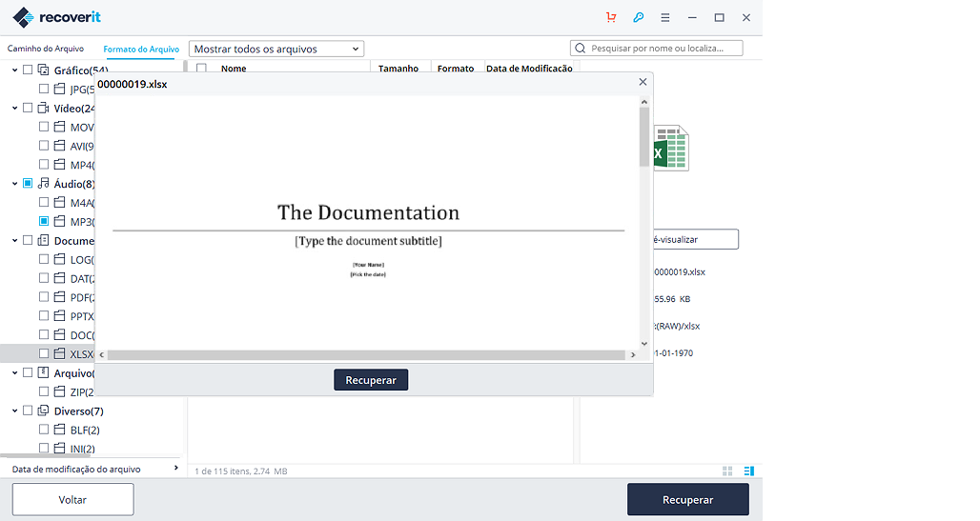Screen dimensions: 980x521
Task: Click the MP3 folder icon
Action: pyautogui.click(x=59, y=221)
